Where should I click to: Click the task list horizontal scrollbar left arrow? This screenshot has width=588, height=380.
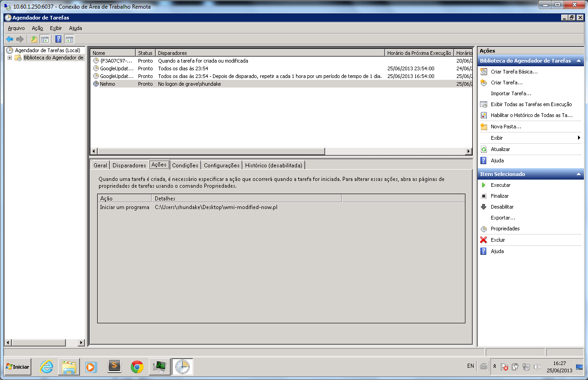pos(94,151)
